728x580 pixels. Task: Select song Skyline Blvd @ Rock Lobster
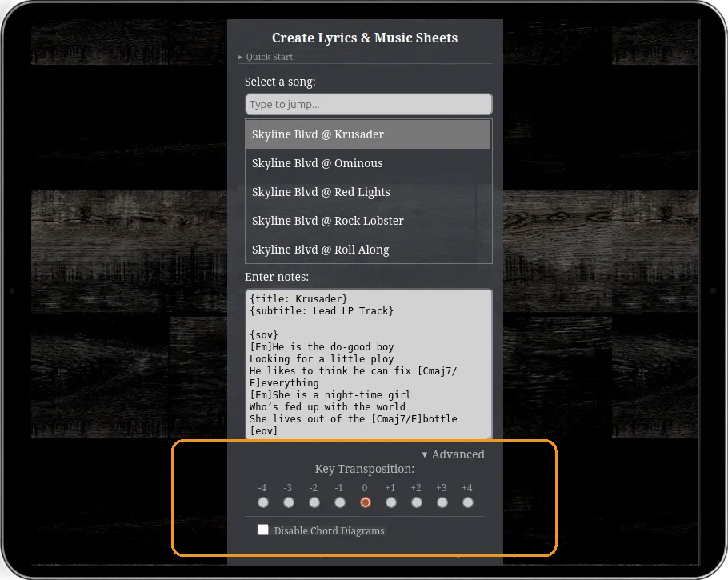367,221
